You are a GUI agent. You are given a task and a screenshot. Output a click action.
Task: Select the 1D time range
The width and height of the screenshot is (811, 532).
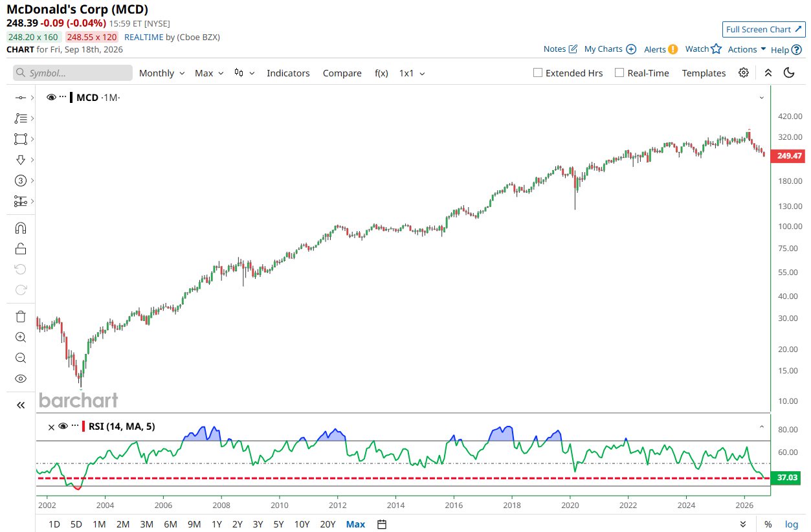[55, 524]
